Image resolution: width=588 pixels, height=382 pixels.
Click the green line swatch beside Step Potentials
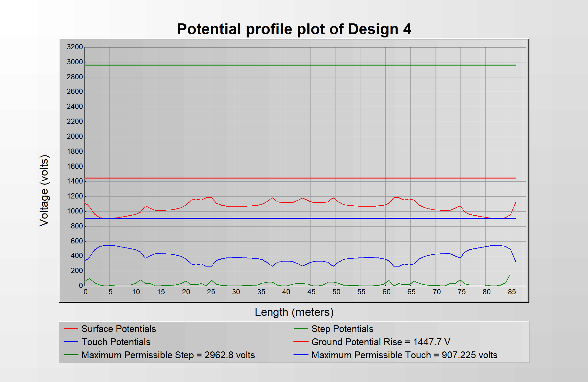pos(301,329)
